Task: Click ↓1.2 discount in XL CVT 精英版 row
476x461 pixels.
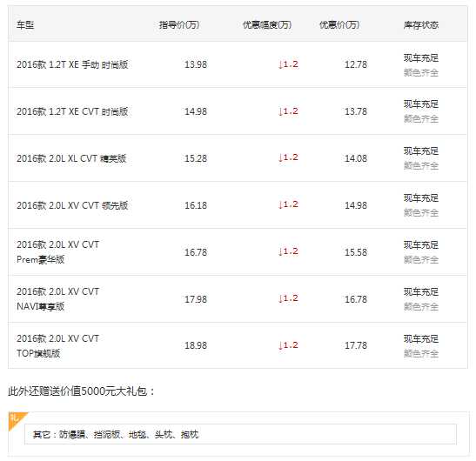Action: point(288,157)
